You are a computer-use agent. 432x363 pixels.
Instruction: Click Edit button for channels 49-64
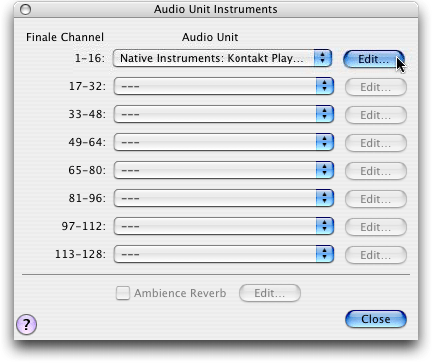pos(376,143)
